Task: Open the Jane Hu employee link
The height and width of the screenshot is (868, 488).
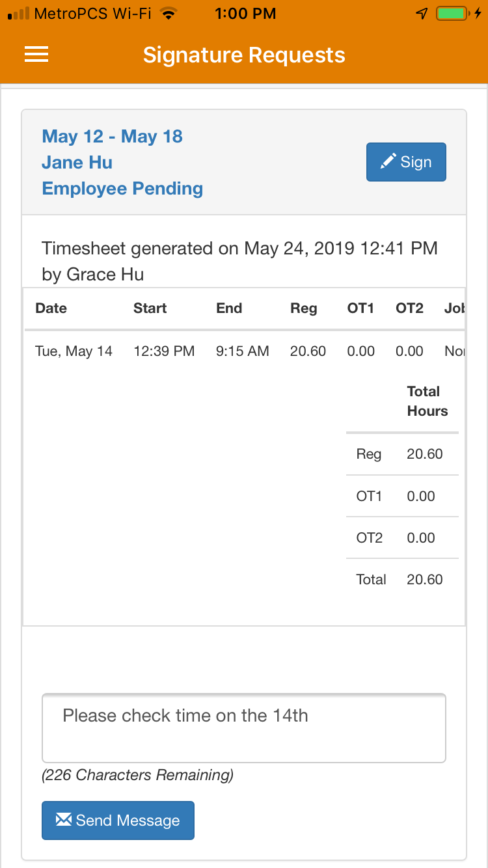Action: tap(77, 163)
